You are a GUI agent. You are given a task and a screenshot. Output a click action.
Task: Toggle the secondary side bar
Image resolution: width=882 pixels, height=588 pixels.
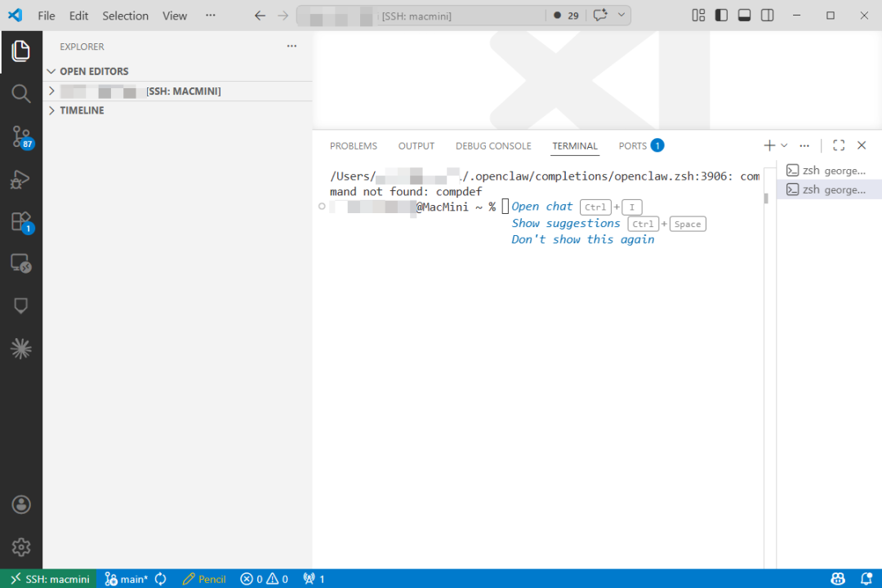point(767,16)
